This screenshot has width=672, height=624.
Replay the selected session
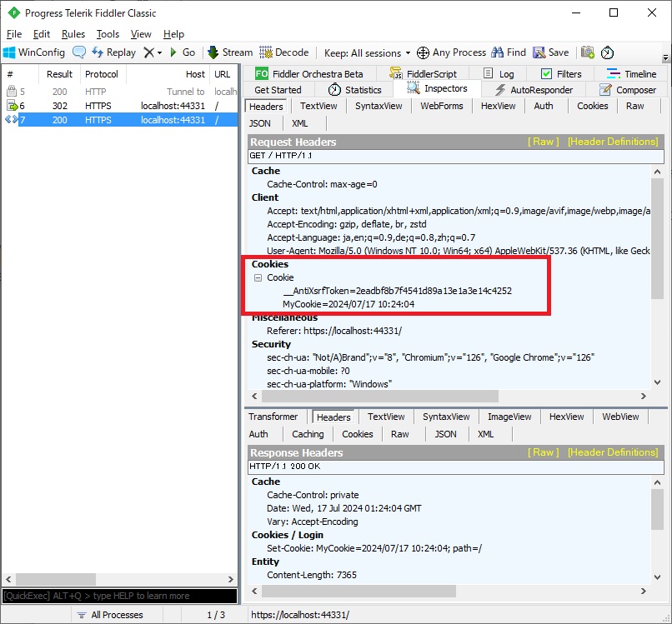coord(113,52)
